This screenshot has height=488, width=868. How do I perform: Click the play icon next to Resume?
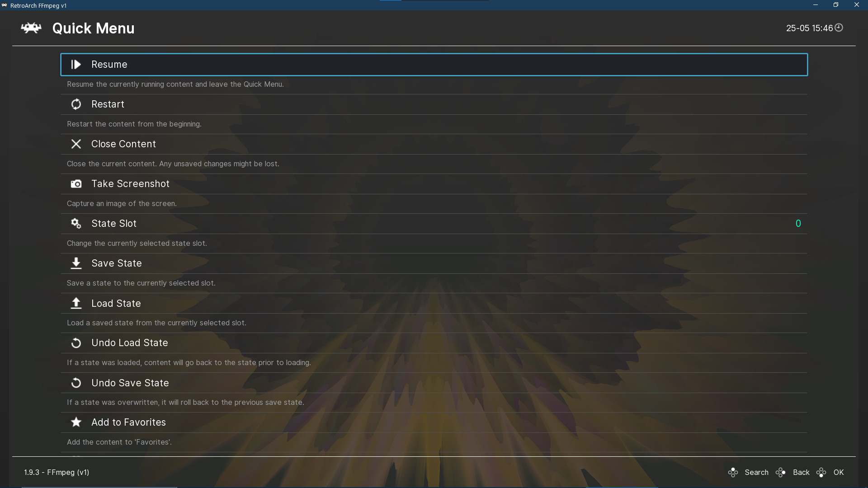[76, 64]
